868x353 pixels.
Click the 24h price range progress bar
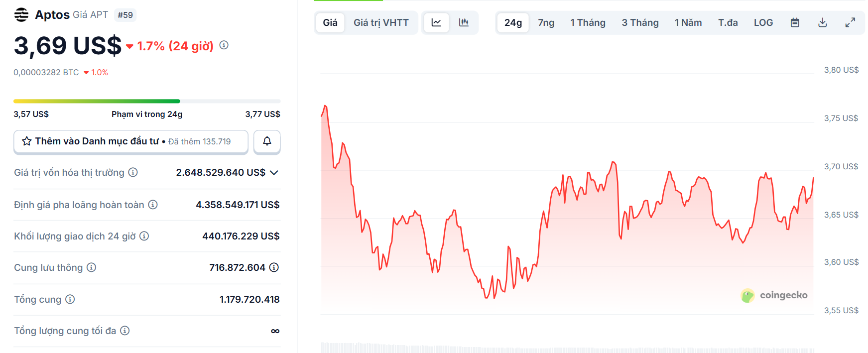[147, 101]
